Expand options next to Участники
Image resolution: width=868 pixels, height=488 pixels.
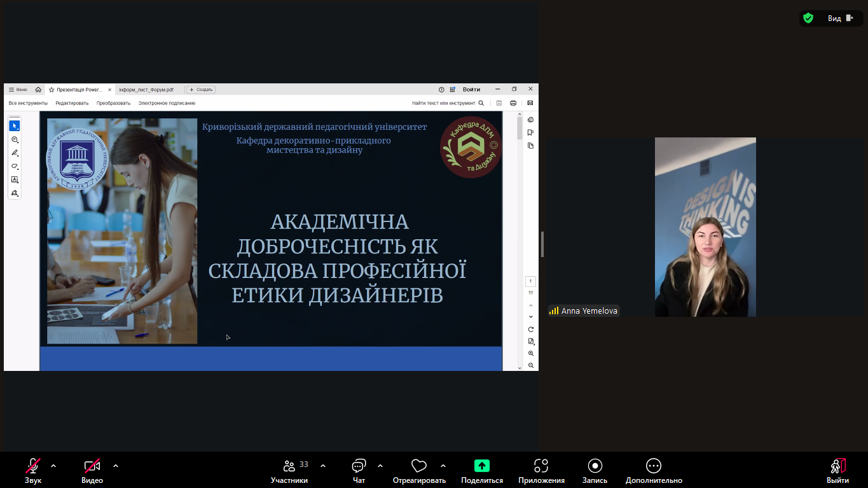324,465
